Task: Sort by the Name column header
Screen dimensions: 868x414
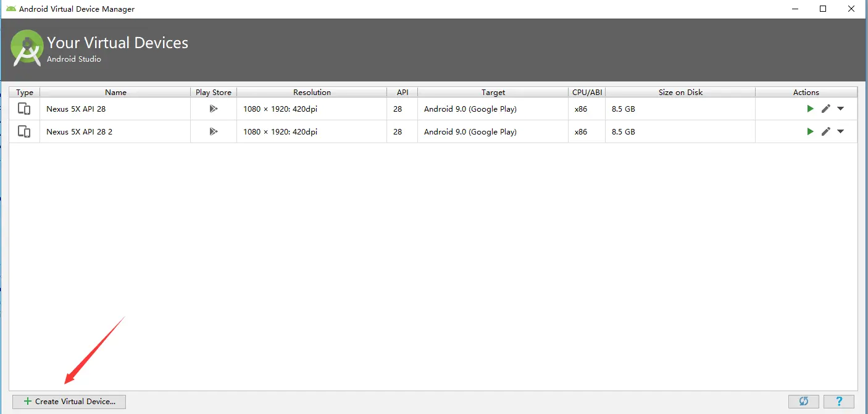Action: (115, 92)
